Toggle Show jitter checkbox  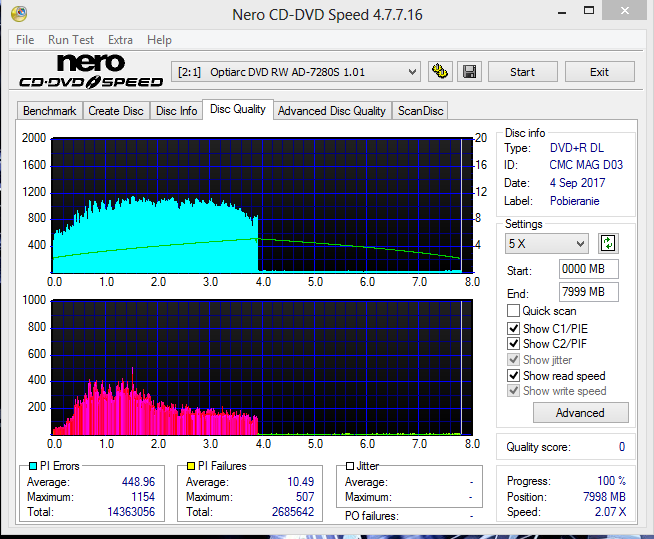(x=513, y=360)
